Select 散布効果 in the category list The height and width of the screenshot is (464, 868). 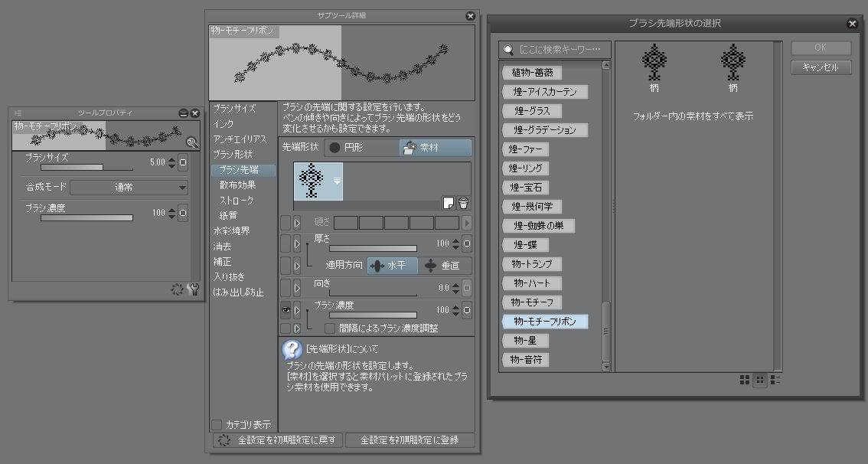pyautogui.click(x=237, y=185)
